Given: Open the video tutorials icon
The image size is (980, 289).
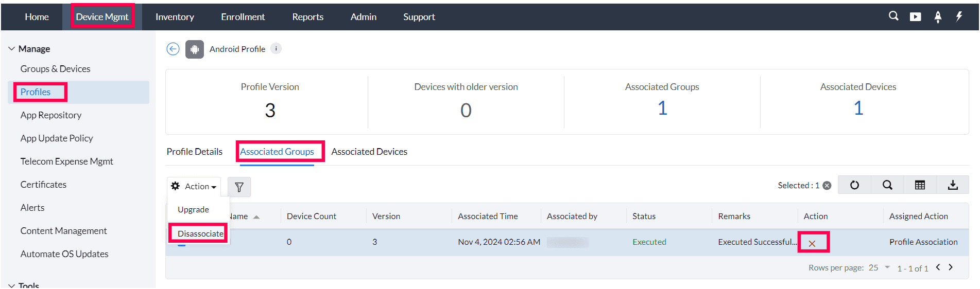Looking at the screenshot, I should (915, 17).
